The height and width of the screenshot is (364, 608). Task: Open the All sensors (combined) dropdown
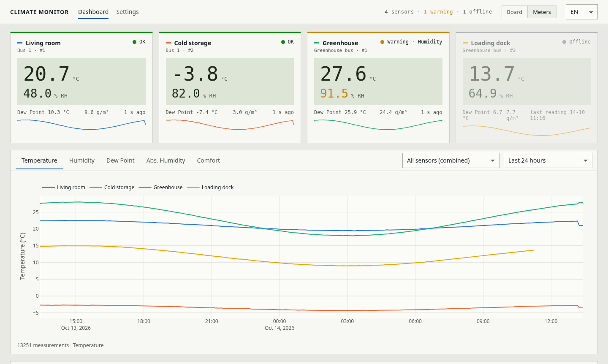(451, 160)
